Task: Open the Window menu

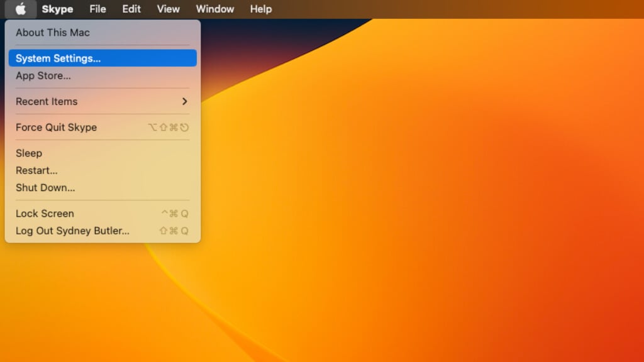Action: click(x=215, y=9)
